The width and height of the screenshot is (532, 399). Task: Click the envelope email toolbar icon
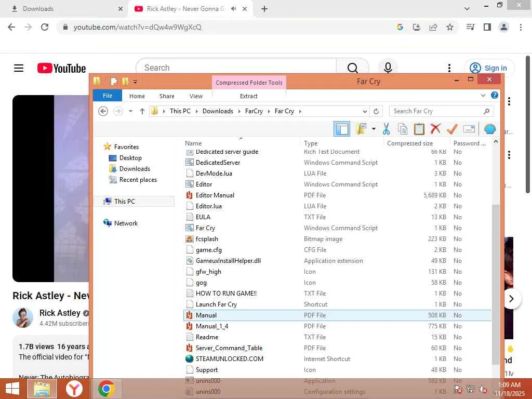click(469, 129)
